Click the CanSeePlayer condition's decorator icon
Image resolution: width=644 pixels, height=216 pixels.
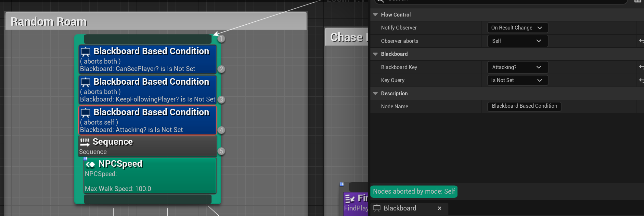point(85,52)
